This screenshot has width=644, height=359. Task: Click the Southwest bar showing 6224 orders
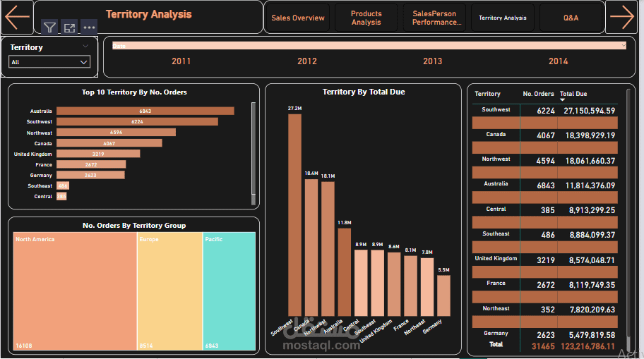[x=137, y=121]
